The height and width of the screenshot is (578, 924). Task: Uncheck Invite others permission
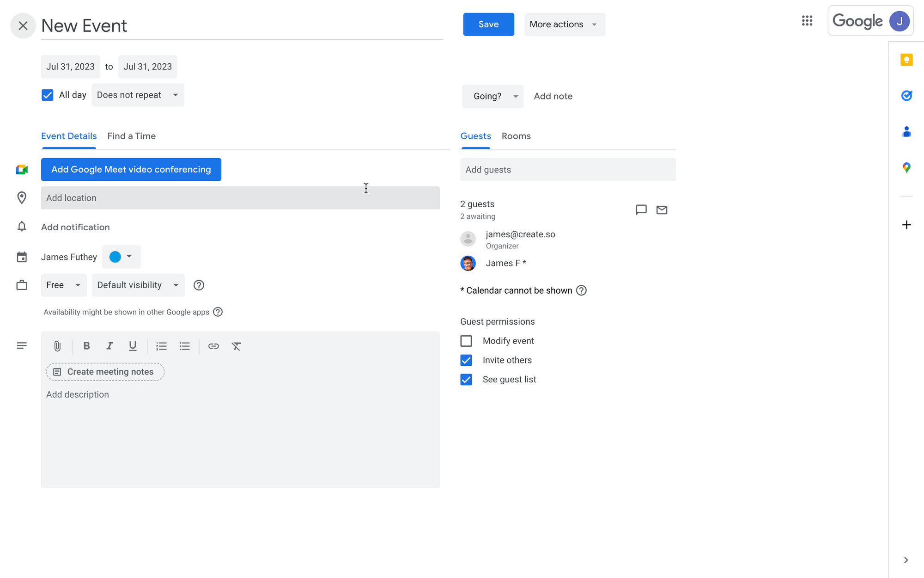pyautogui.click(x=466, y=360)
